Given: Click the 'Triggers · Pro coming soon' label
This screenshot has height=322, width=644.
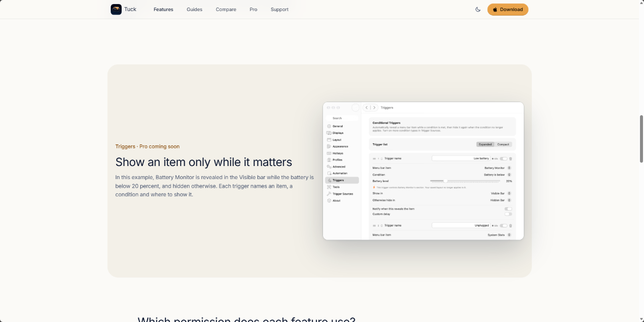Looking at the screenshot, I should pos(147,146).
